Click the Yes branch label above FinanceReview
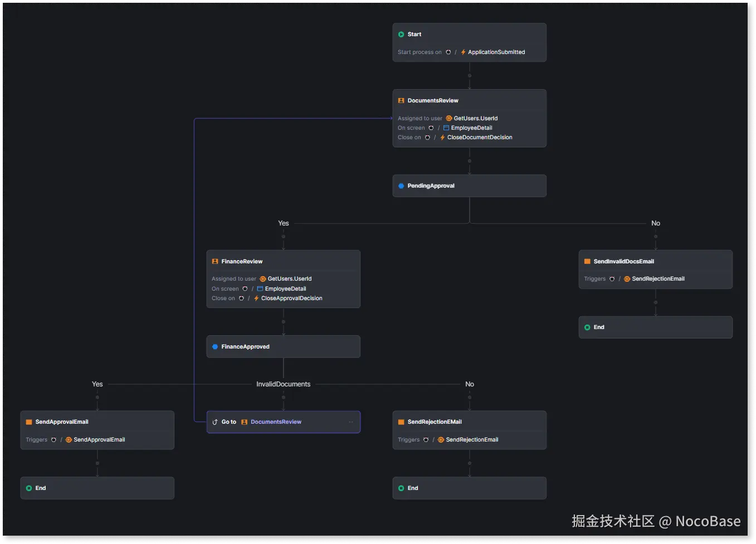Image resolution: width=756 pixels, height=544 pixels. click(283, 223)
